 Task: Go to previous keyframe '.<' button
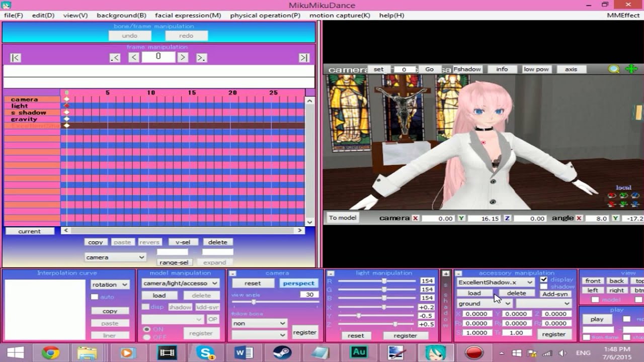pos(115,58)
